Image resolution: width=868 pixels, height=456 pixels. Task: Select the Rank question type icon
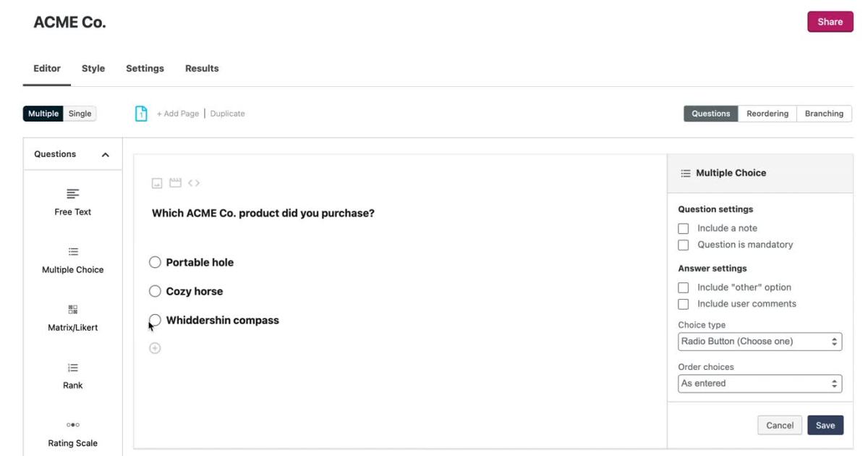72,367
